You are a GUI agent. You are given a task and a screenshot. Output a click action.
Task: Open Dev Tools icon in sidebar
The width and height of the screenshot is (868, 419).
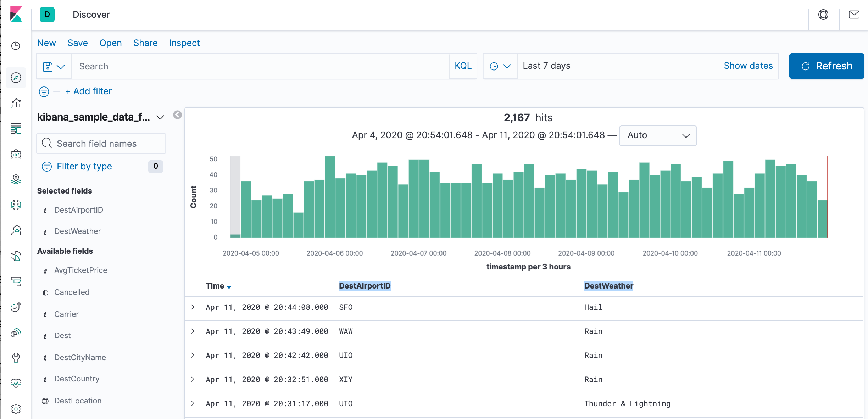coord(16,358)
